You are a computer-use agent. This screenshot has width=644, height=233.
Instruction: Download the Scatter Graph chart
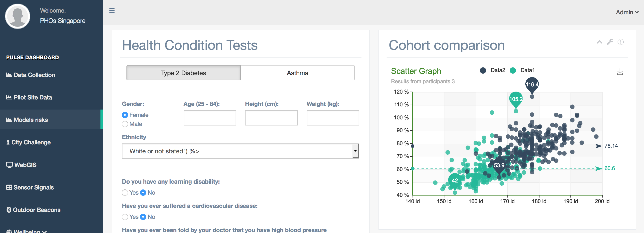coord(620,72)
